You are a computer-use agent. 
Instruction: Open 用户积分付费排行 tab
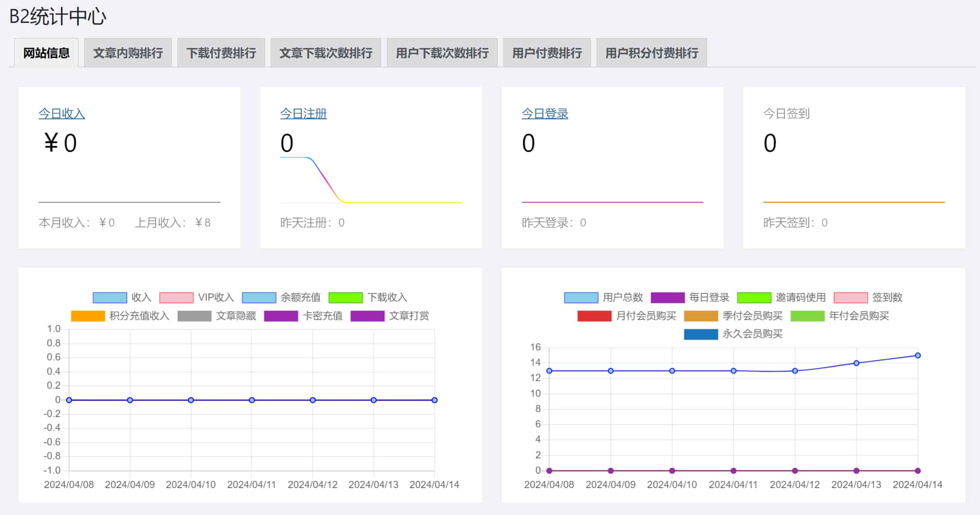(x=652, y=53)
